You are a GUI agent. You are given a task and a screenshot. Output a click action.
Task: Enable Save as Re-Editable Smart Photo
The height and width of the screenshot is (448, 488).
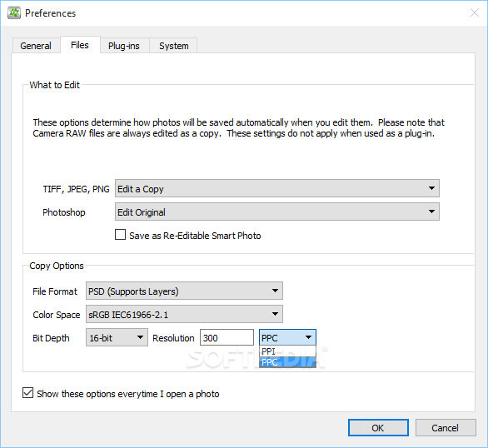click(121, 235)
